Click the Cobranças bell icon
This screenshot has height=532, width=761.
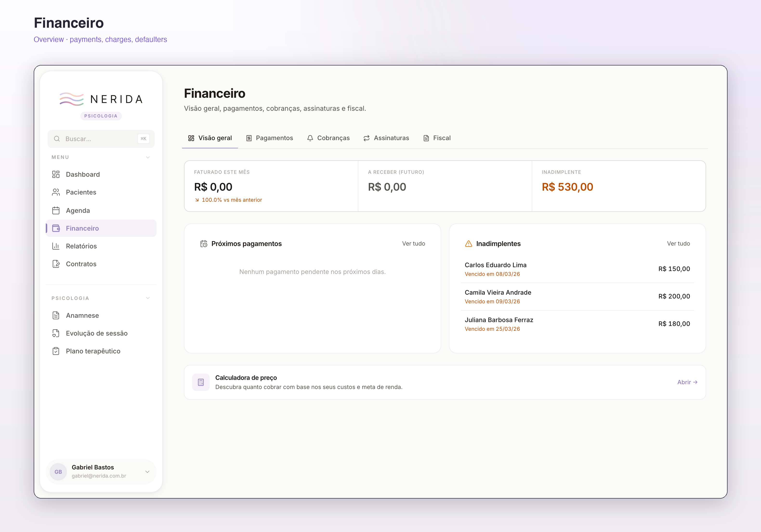310,138
